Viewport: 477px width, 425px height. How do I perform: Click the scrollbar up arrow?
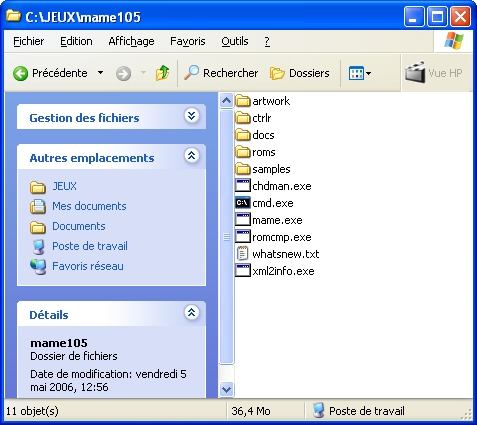tap(227, 100)
